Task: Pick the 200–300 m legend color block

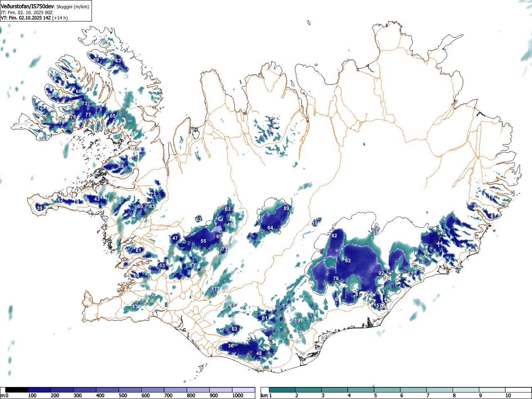Action: click(62, 390)
